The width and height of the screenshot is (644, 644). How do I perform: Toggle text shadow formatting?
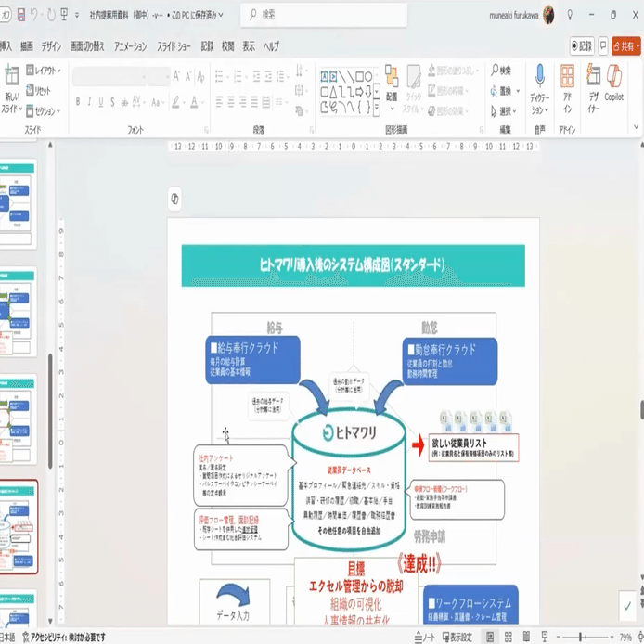tap(112, 102)
